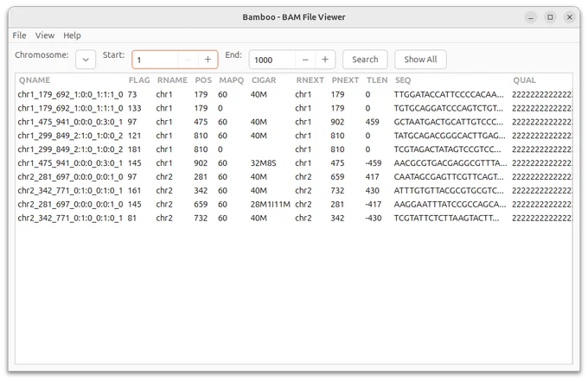Viewport: 588px width, 381px height.
Task: Click sequence TCGTATTCTCTTAAGTACTT...
Action: [446, 218]
